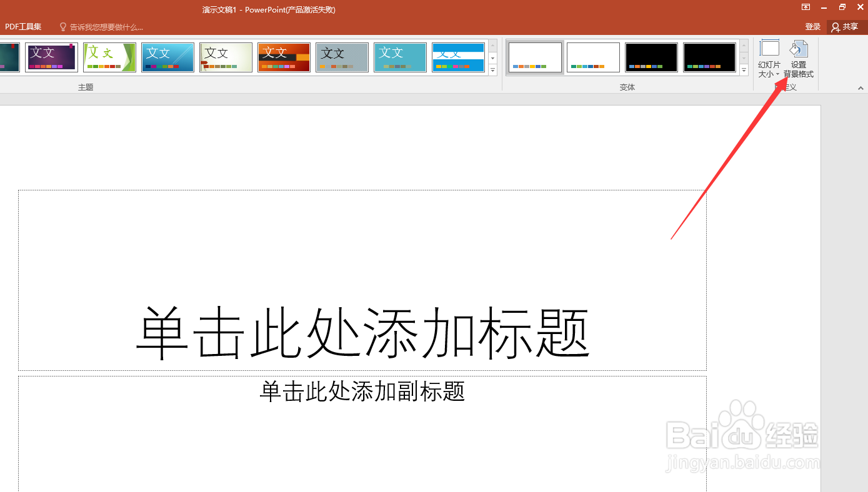Select the teal theme thumbnail

click(400, 57)
